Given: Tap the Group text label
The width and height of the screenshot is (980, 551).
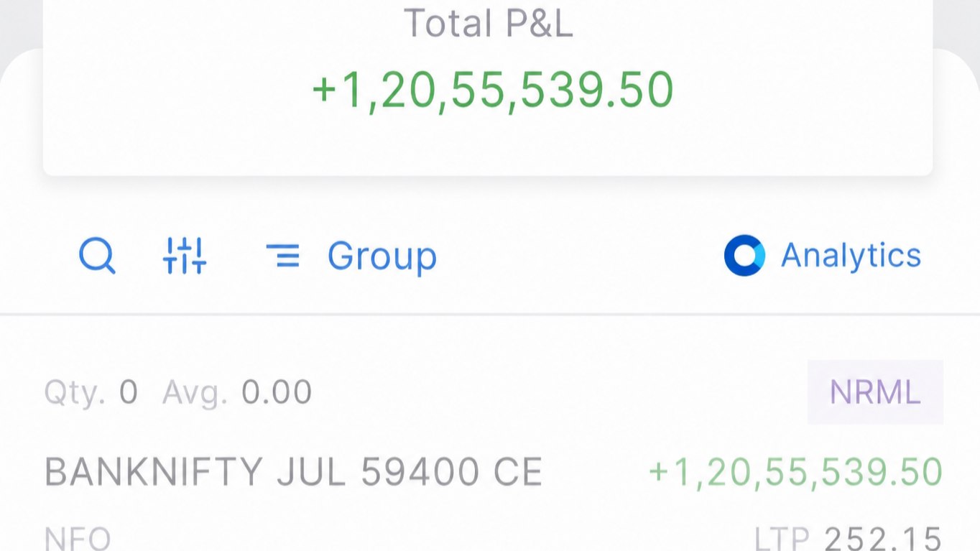Looking at the screenshot, I should click(382, 256).
